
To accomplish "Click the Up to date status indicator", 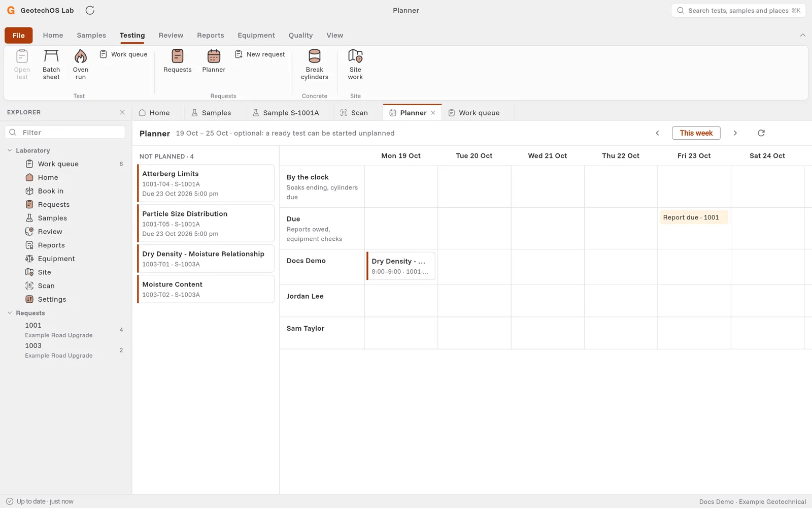I will pyautogui.click(x=40, y=501).
